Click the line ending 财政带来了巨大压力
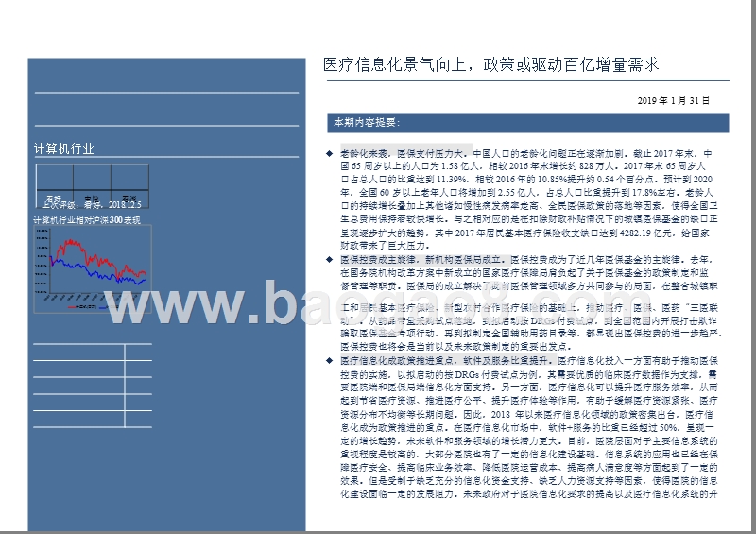Viewport: 756px width, 534px height. pos(385,246)
